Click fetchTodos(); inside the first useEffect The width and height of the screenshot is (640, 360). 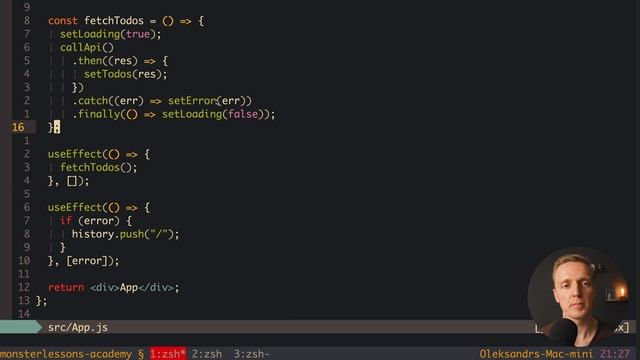point(99,167)
